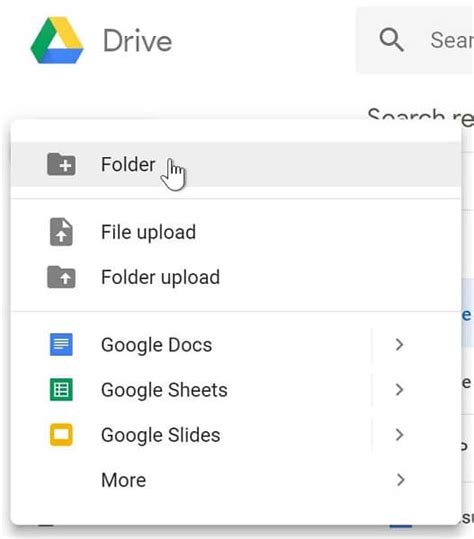This screenshot has height=539, width=474.
Task: Select the Google Sheets menu label
Action: (164, 390)
